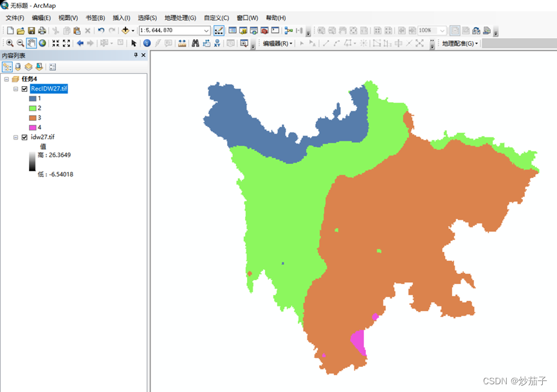Viewport: 557px width, 392px height.
Task: Open the ArcToolbox window
Action: coord(264,31)
